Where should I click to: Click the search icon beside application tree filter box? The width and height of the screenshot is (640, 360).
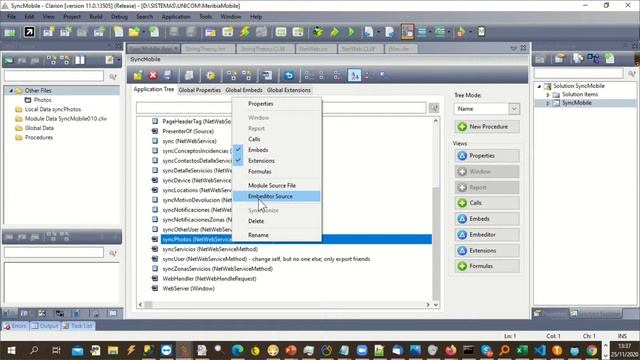pyautogui.click(x=433, y=108)
